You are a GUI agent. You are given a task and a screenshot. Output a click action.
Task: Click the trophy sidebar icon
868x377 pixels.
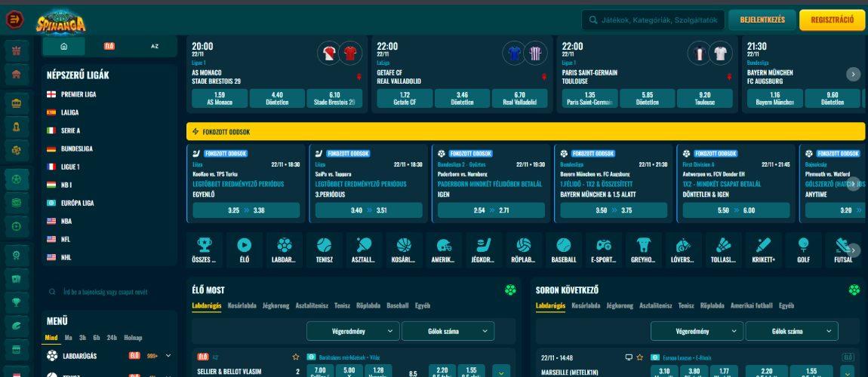click(17, 302)
